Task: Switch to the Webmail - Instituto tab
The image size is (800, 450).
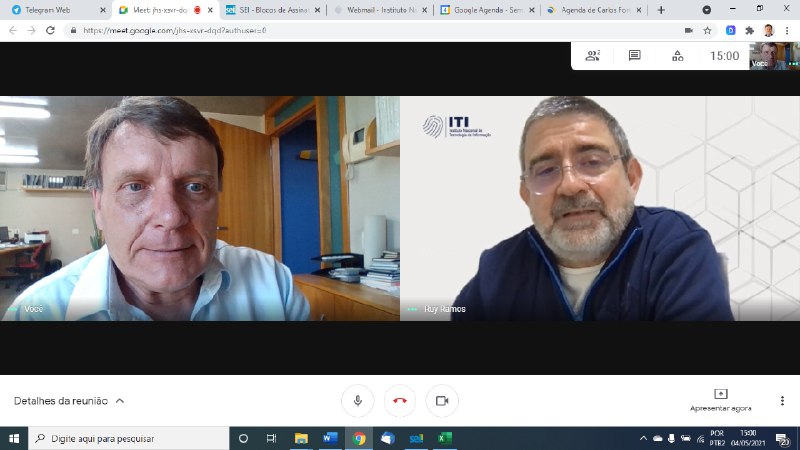Action: click(380, 10)
